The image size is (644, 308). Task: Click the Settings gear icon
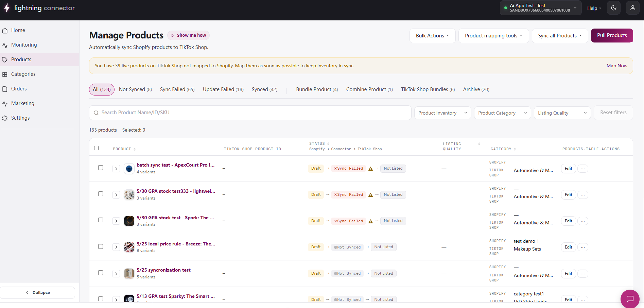[5, 118]
